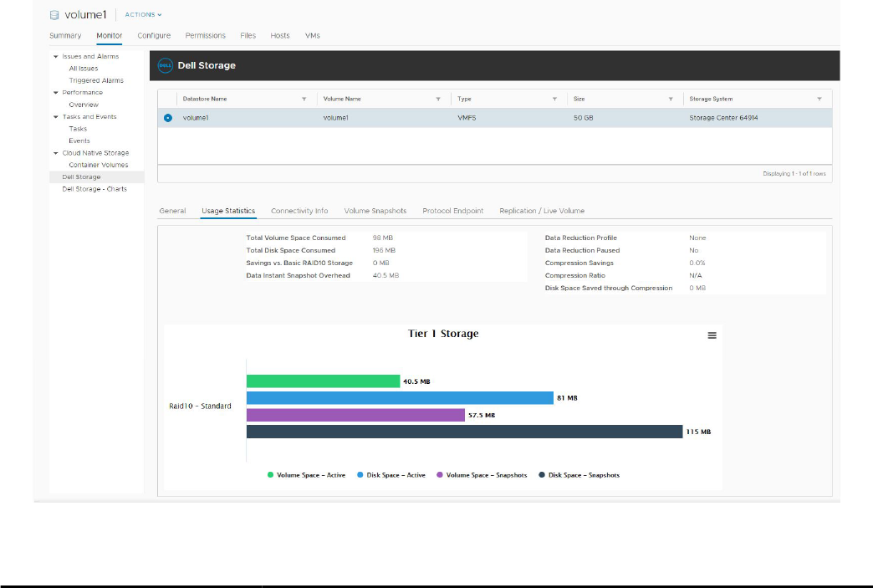The width and height of the screenshot is (873, 588).
Task: Click the Type column filter icon
Action: point(554,100)
